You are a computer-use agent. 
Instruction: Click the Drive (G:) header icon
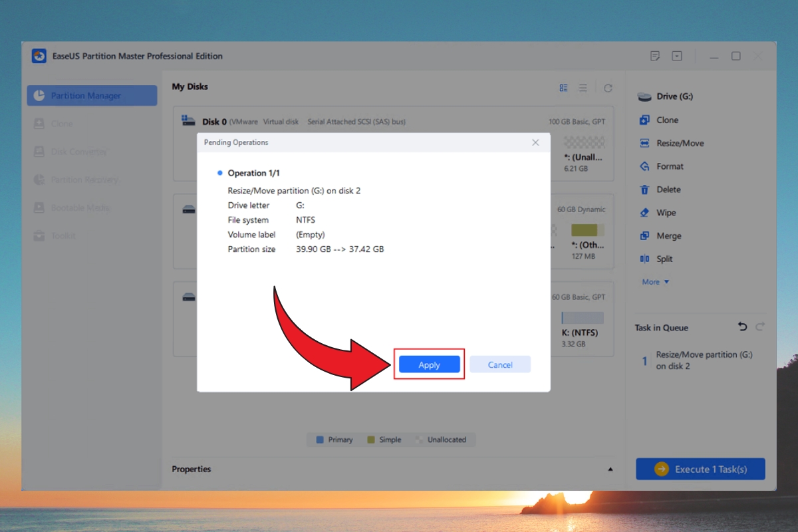(644, 97)
